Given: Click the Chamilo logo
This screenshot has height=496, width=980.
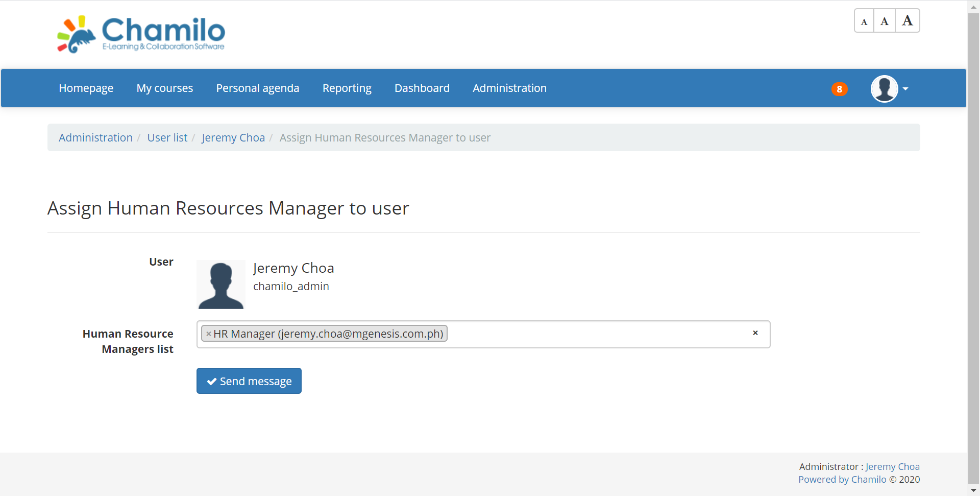Looking at the screenshot, I should tap(141, 34).
